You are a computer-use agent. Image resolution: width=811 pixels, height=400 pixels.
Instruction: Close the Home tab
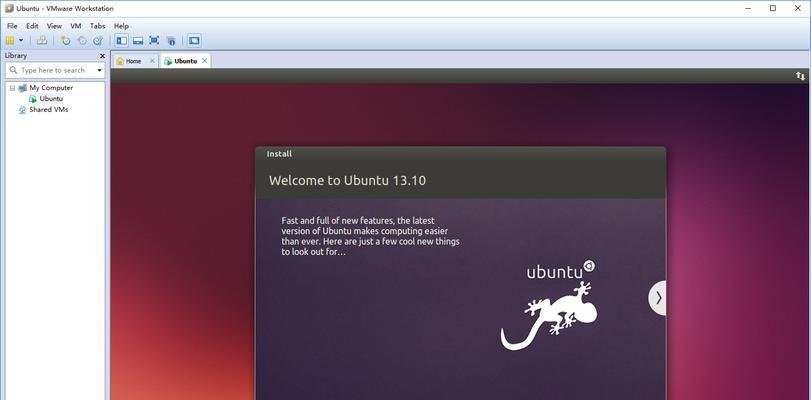pyautogui.click(x=152, y=61)
